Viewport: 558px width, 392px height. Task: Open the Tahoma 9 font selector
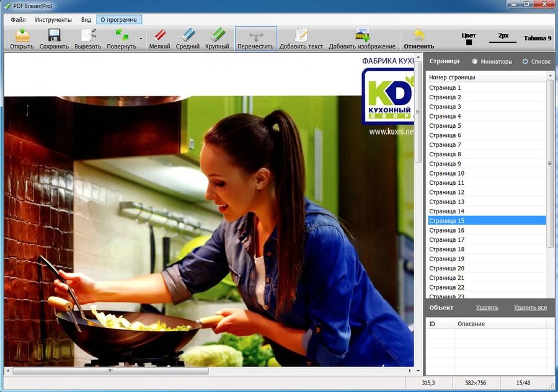(538, 38)
